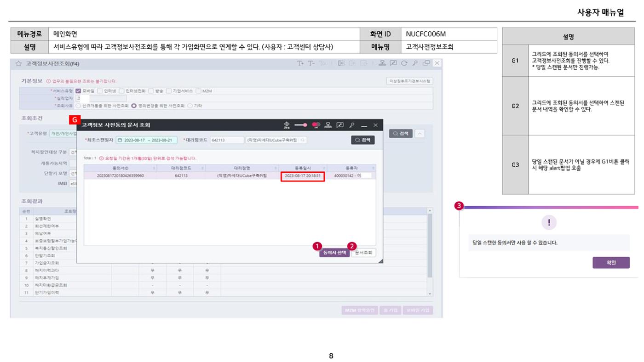Click the disabled M2M 청약승인 button
This screenshot has width=644, height=362.
(x=360, y=310)
